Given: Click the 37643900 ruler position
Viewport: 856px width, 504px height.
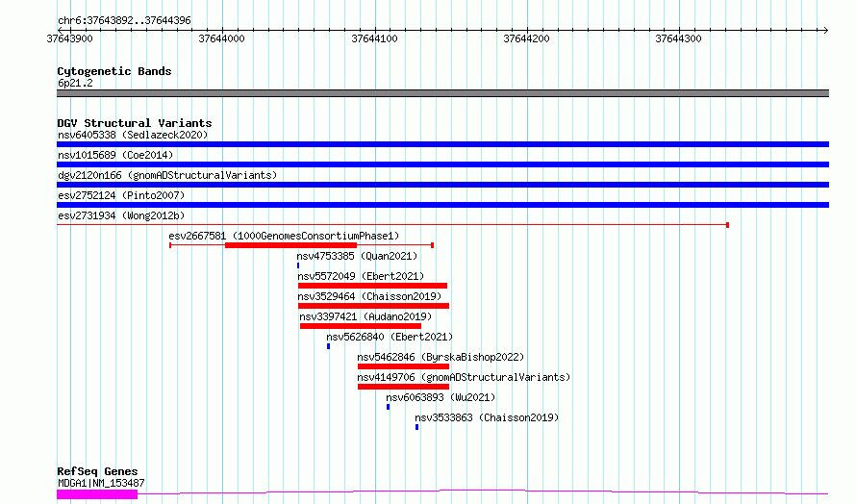Looking at the screenshot, I should pos(70,38).
